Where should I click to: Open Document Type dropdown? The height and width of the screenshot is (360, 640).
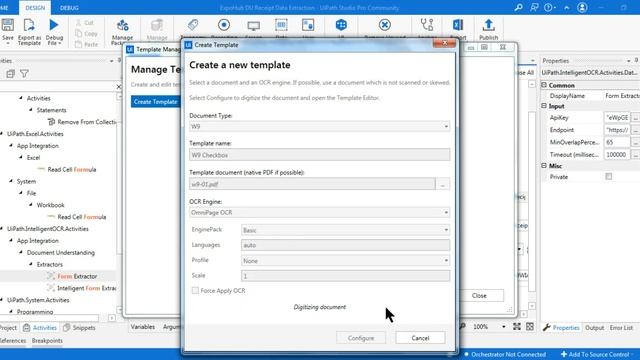click(320, 127)
